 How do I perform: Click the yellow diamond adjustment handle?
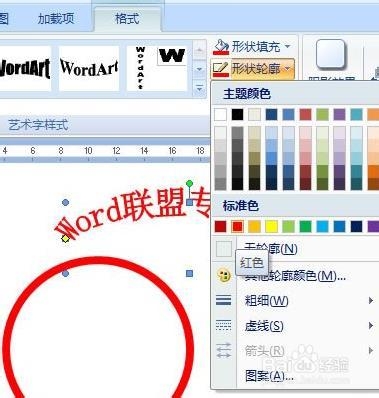(x=65, y=239)
